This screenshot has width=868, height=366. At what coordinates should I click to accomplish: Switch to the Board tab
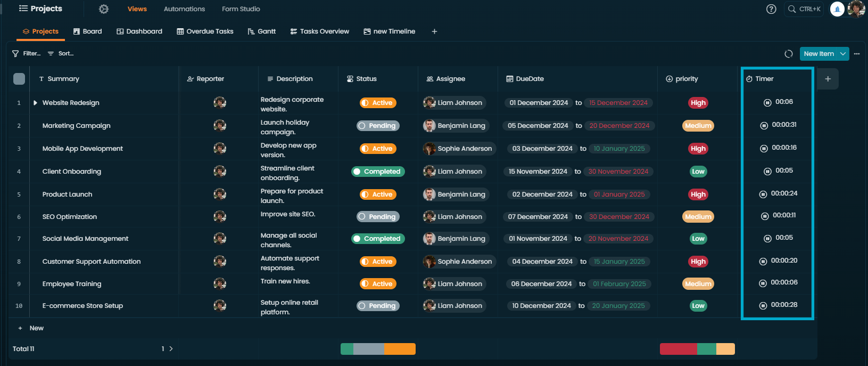click(x=88, y=31)
